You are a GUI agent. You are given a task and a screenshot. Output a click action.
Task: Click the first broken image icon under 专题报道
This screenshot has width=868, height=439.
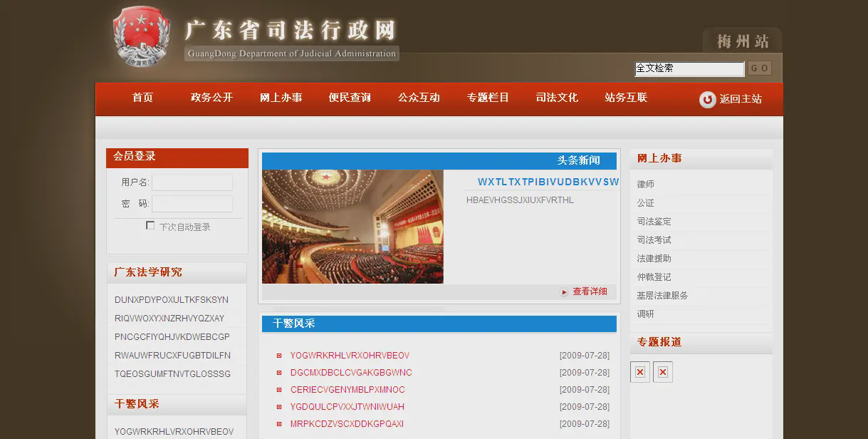coord(640,372)
